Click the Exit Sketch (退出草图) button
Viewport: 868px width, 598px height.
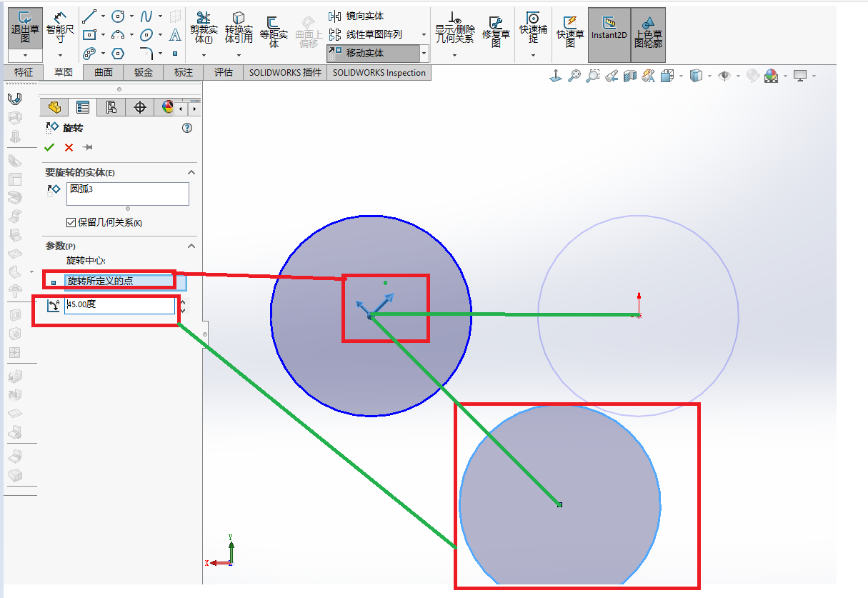pos(25,28)
